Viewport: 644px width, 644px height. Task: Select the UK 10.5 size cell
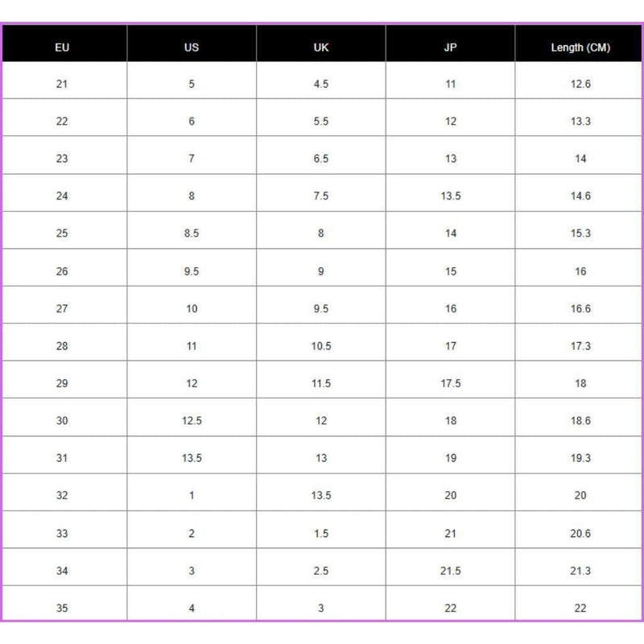(x=321, y=346)
